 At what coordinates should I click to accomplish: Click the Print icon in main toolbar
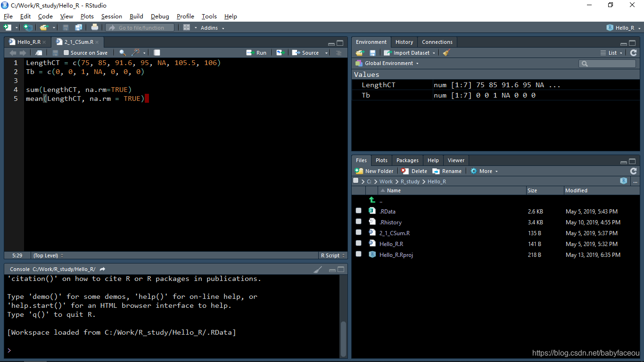95,28
